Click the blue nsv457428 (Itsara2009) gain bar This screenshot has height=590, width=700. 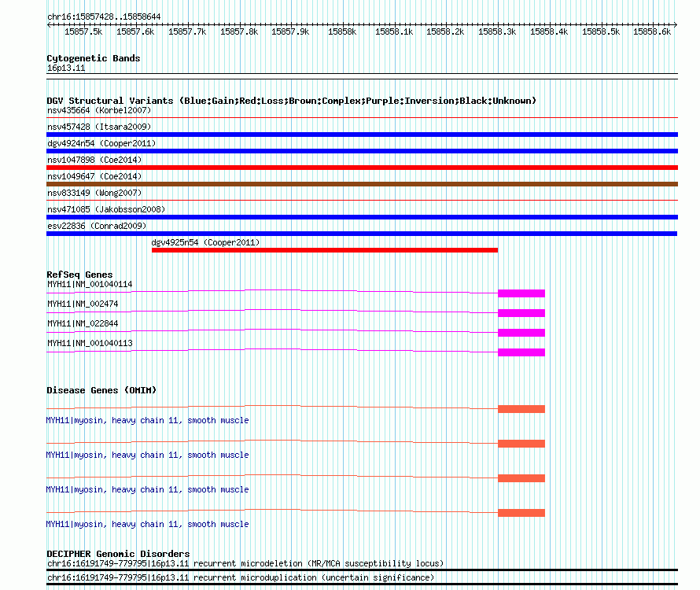pos(362,135)
